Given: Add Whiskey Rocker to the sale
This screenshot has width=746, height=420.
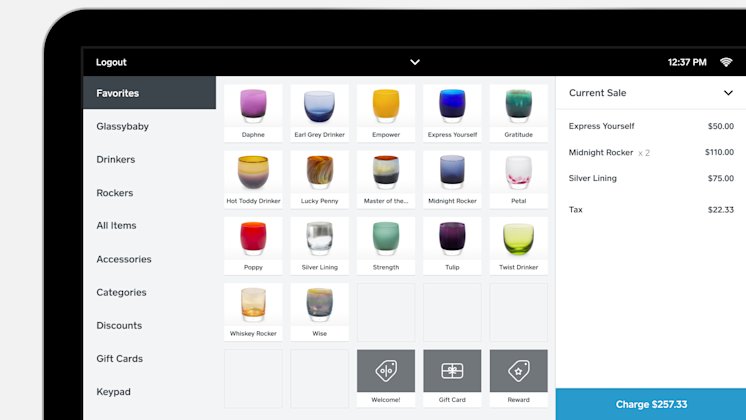Looking at the screenshot, I should click(x=253, y=312).
